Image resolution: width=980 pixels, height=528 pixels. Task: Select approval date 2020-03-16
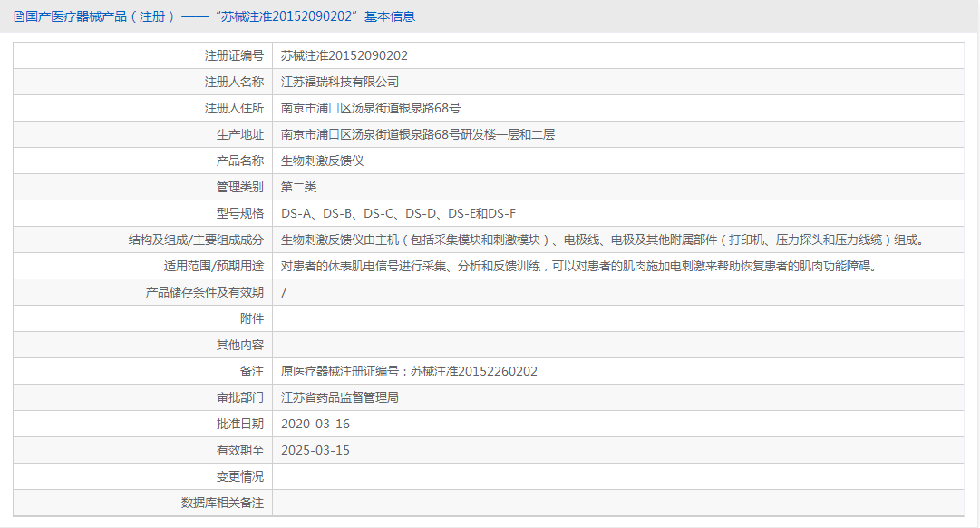tap(315, 424)
